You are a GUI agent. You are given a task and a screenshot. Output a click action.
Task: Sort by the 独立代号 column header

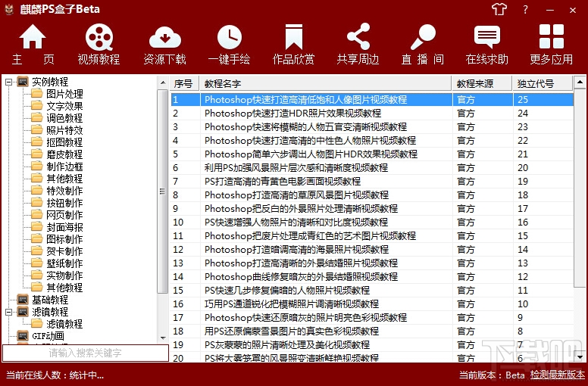point(543,83)
